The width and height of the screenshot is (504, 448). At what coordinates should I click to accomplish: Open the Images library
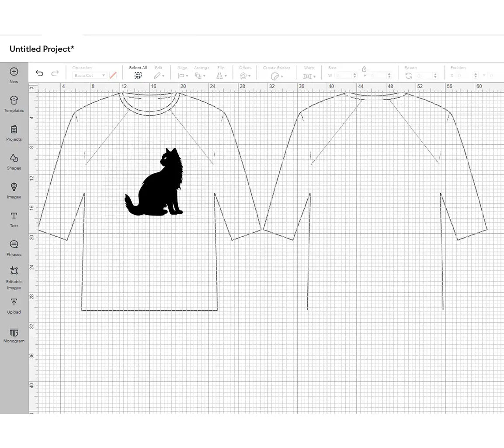point(14,191)
